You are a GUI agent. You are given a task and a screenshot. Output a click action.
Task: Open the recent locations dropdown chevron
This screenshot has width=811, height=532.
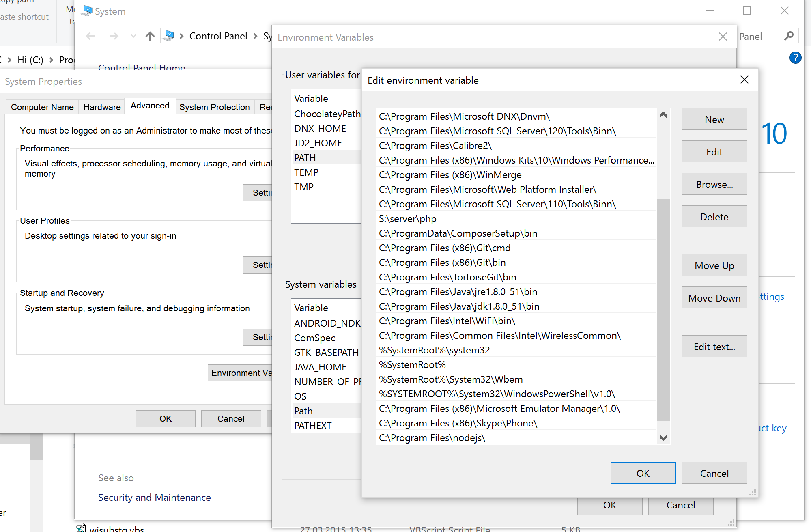pyautogui.click(x=133, y=36)
